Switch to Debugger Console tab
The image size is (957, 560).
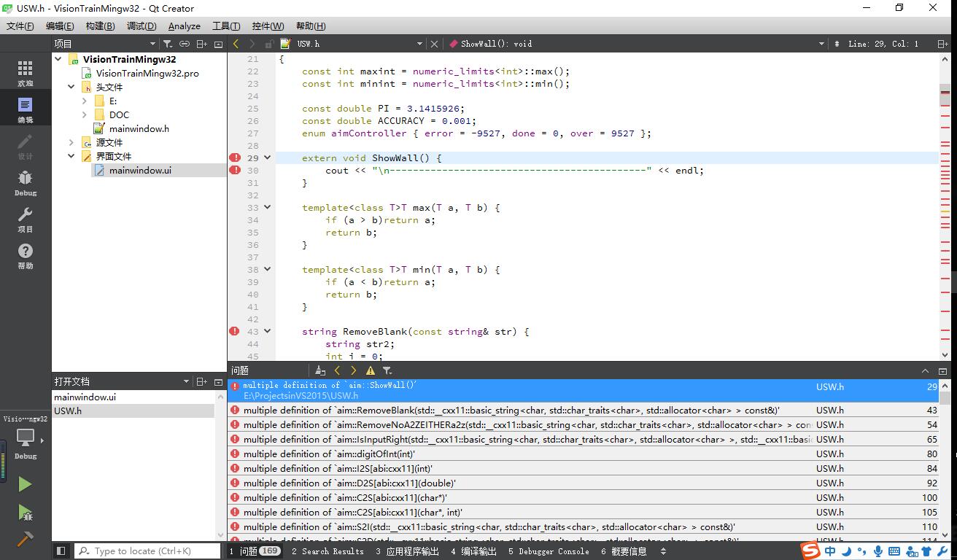click(x=549, y=551)
